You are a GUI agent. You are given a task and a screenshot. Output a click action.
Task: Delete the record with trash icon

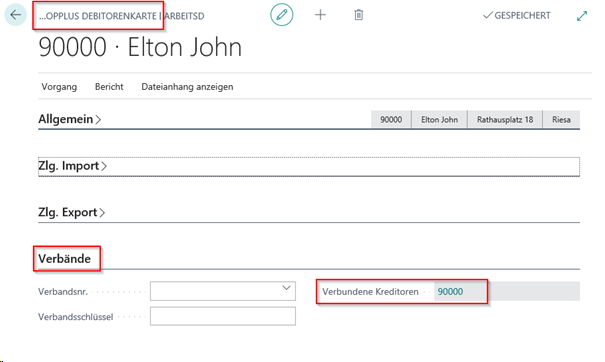coord(359,15)
